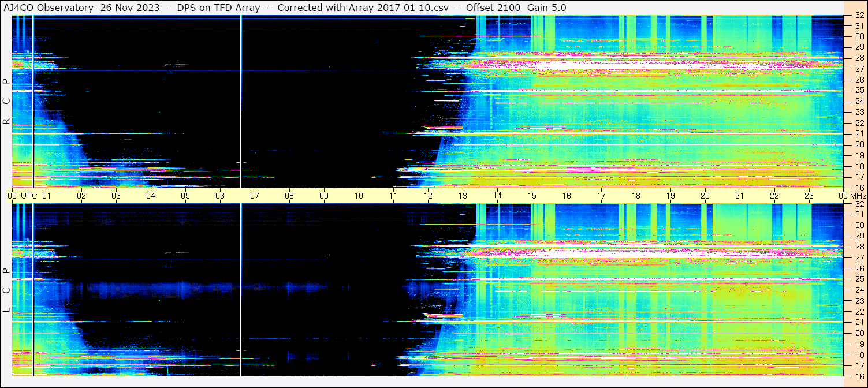The image size is (868, 388).
Task: Click hour label '05' on time axis
Action: 185,196
